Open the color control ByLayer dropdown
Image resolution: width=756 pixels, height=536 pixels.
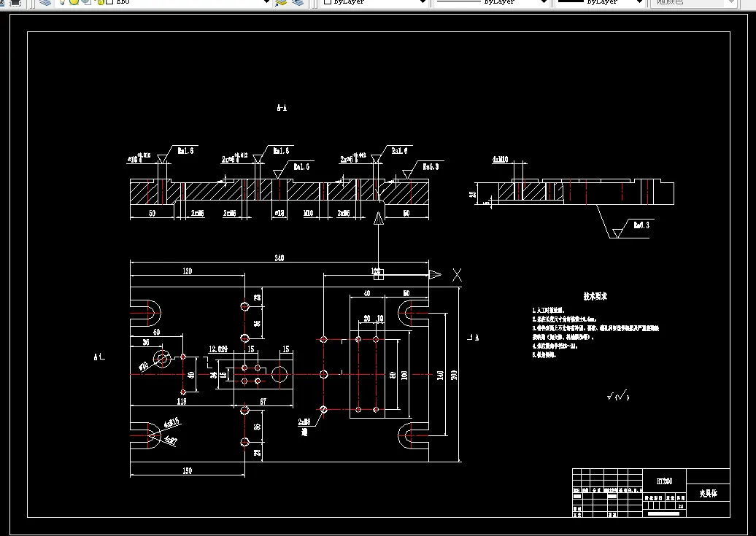[423, 2]
